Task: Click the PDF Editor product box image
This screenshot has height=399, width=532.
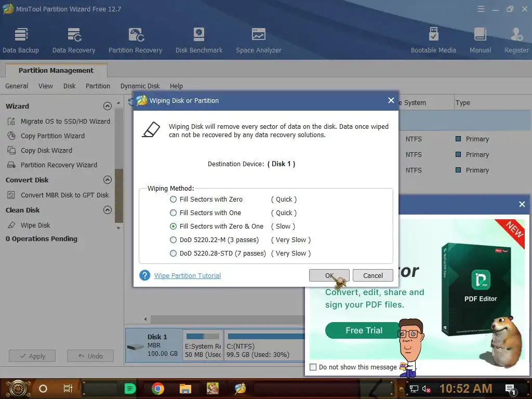Action: click(476, 289)
